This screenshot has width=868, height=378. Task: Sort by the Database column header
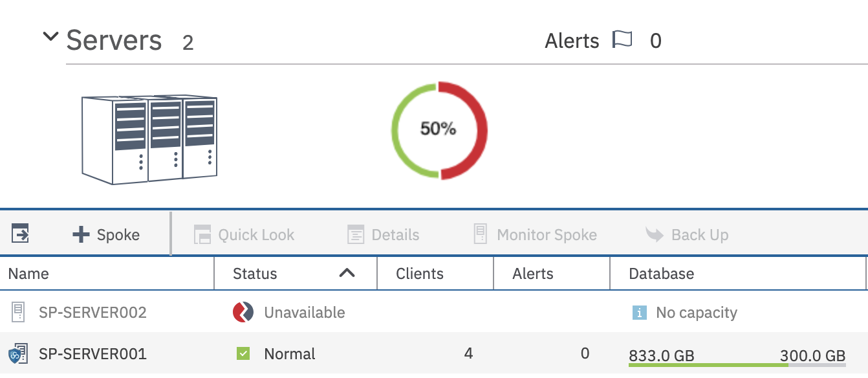pos(738,274)
